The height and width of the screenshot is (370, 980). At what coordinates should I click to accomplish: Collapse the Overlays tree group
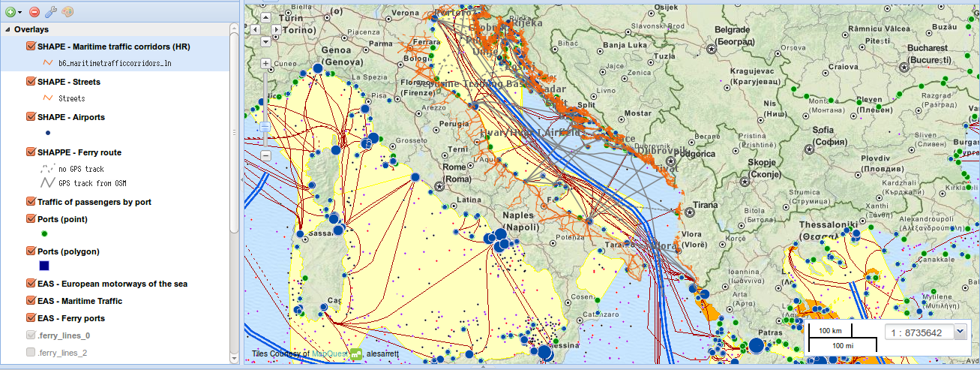click(x=7, y=29)
